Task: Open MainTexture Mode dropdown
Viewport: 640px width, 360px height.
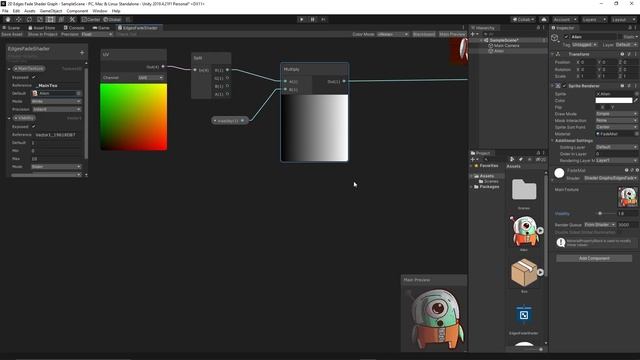Action: 56,101
